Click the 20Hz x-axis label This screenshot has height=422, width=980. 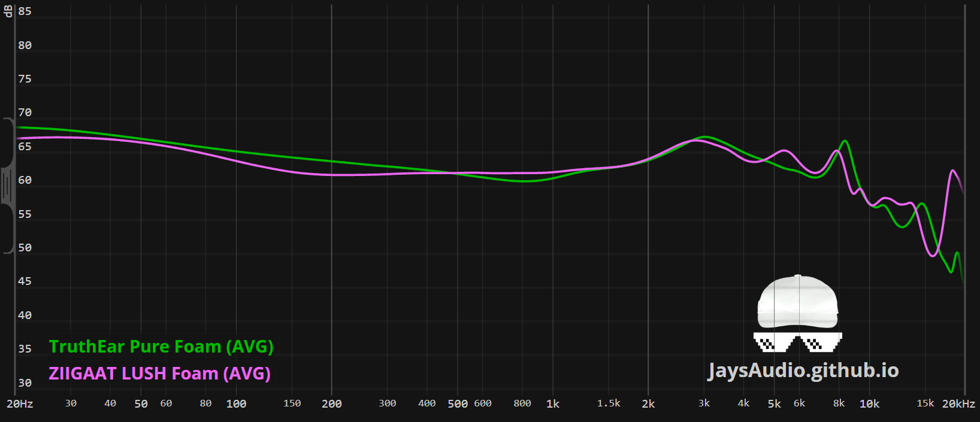click(20, 404)
